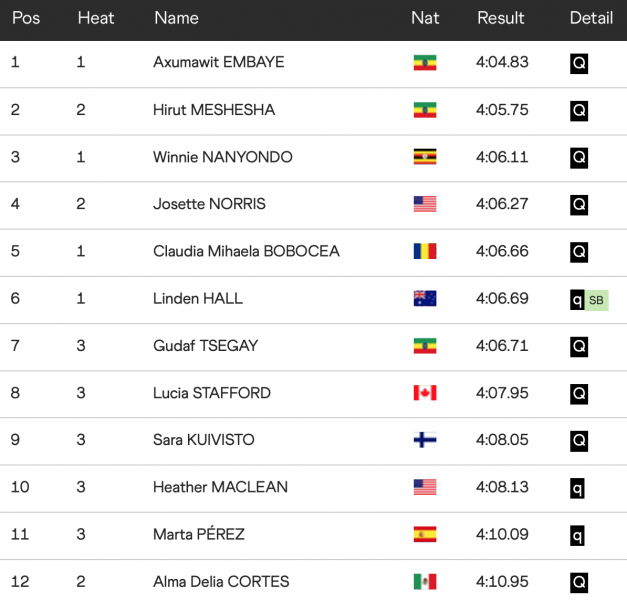Click Finland flag next to Sara KUIVISTO
Viewport: 627px width, 600px height.
coord(425,440)
